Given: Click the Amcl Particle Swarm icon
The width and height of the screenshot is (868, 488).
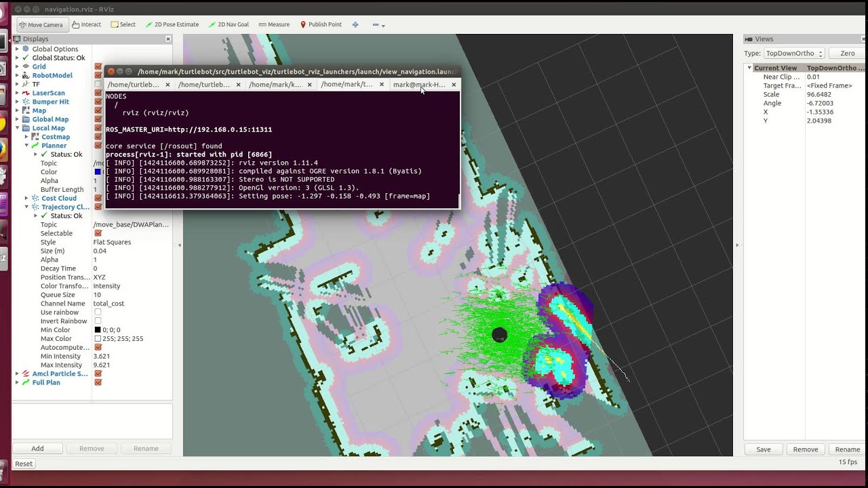Looking at the screenshot, I should click(26, 373).
